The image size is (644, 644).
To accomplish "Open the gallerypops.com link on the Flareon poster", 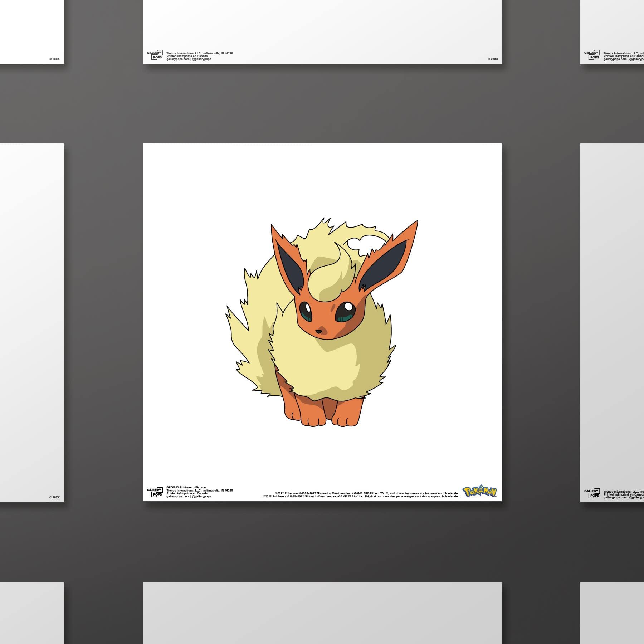I will (178, 497).
